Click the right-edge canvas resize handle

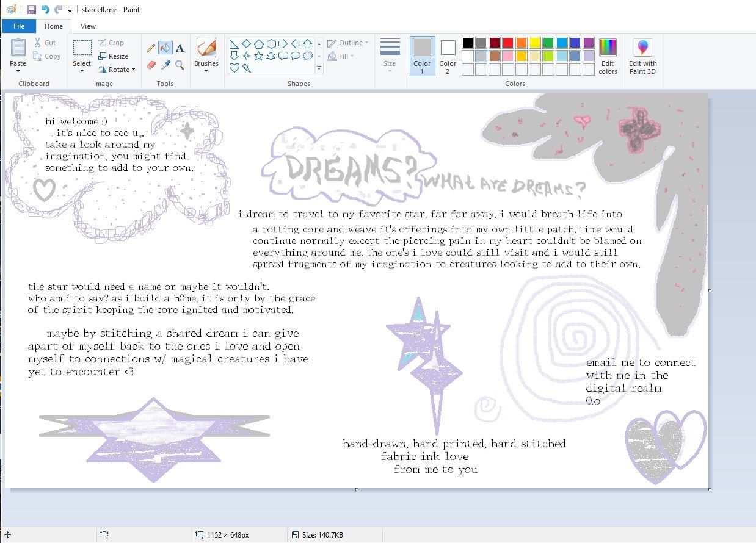click(x=710, y=290)
